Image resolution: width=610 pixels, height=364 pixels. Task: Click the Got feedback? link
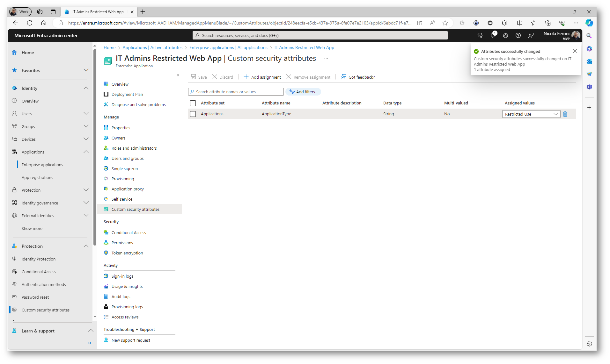[x=358, y=77]
